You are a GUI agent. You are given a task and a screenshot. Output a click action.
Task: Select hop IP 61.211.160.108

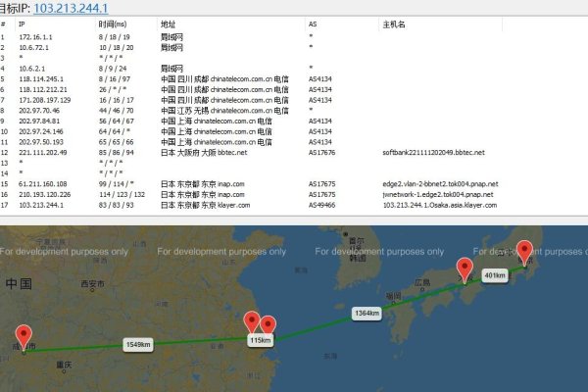point(43,184)
